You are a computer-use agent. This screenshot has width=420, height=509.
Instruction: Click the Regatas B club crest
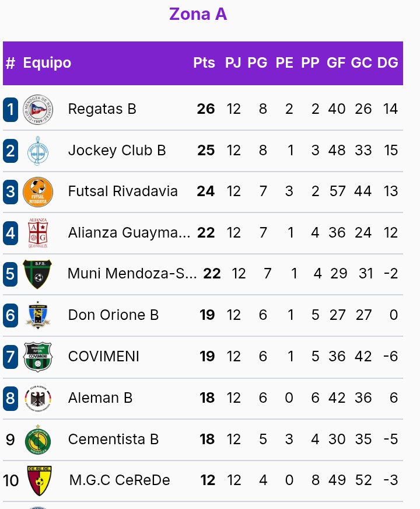[x=38, y=109]
